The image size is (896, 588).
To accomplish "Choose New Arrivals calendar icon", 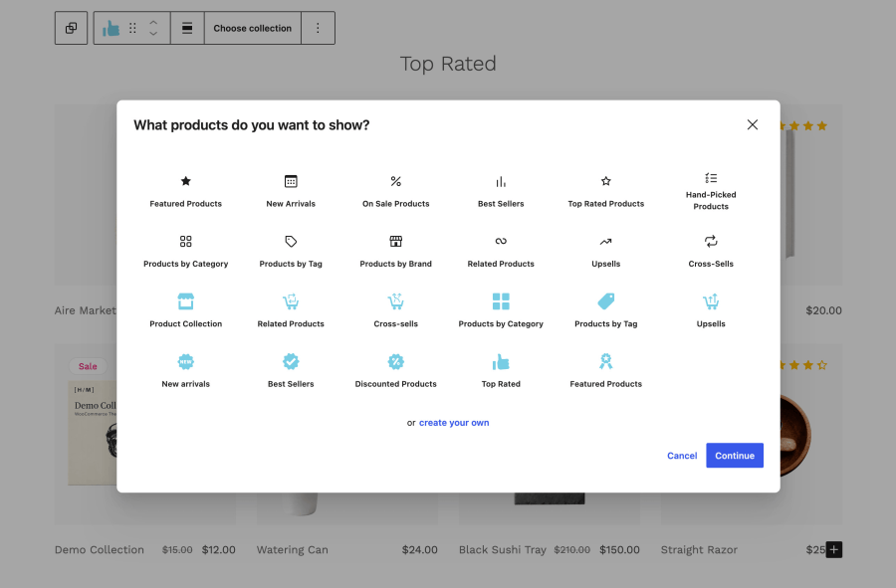I will click(291, 181).
